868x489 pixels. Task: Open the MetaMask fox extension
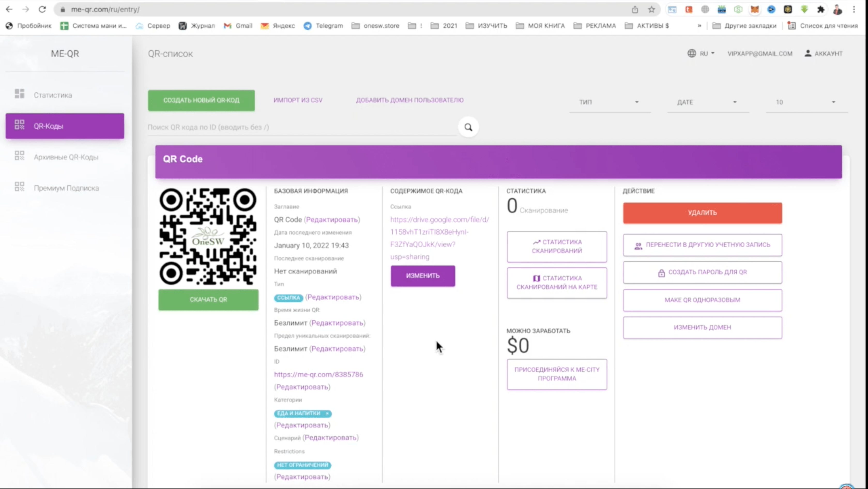[755, 10]
